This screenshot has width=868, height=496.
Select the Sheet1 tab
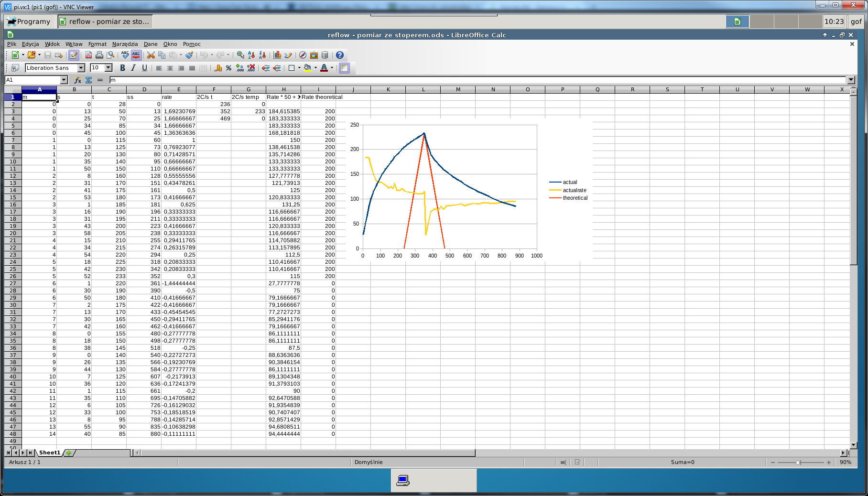pyautogui.click(x=50, y=453)
